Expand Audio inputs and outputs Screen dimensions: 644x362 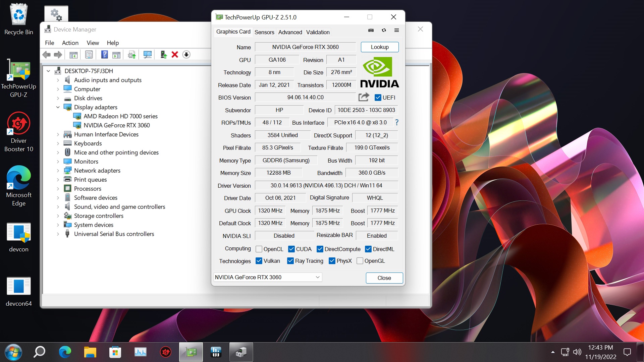[58, 80]
